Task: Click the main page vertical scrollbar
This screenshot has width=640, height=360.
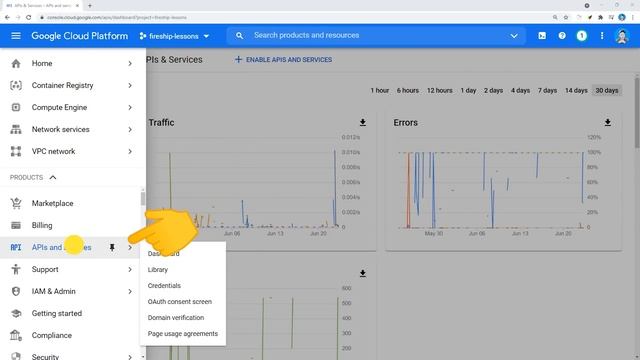Action: (x=637, y=112)
